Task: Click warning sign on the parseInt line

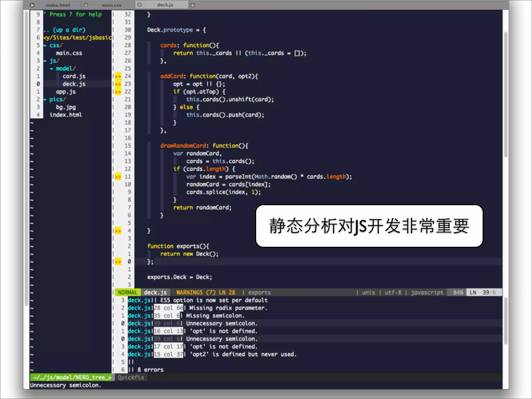Action: tap(118, 177)
